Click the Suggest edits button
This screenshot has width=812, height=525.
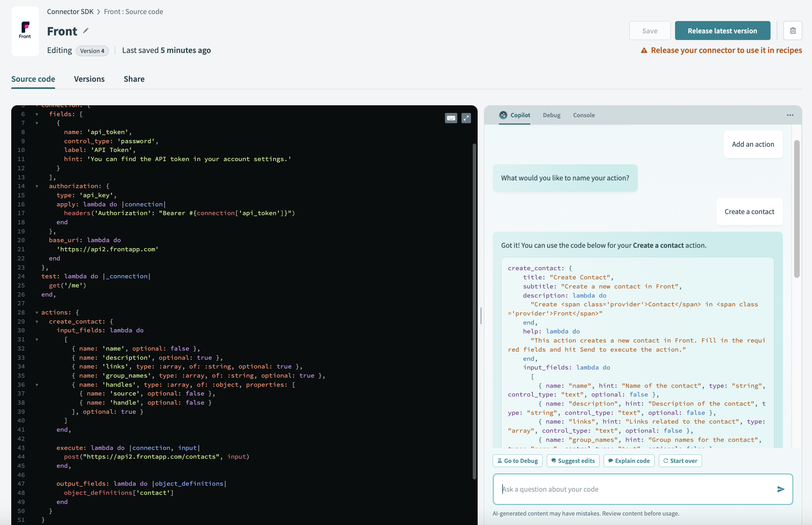click(x=573, y=461)
